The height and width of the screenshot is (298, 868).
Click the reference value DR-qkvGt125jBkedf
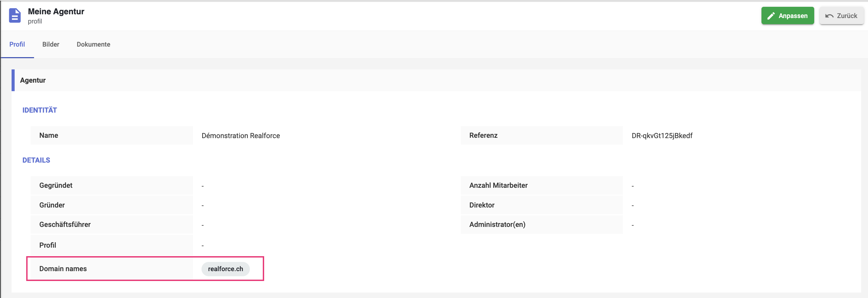(662, 135)
